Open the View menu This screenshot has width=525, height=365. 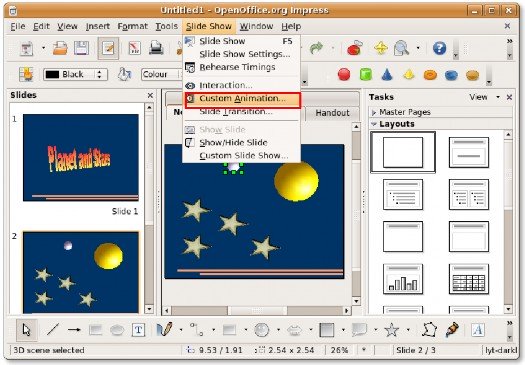[x=67, y=26]
